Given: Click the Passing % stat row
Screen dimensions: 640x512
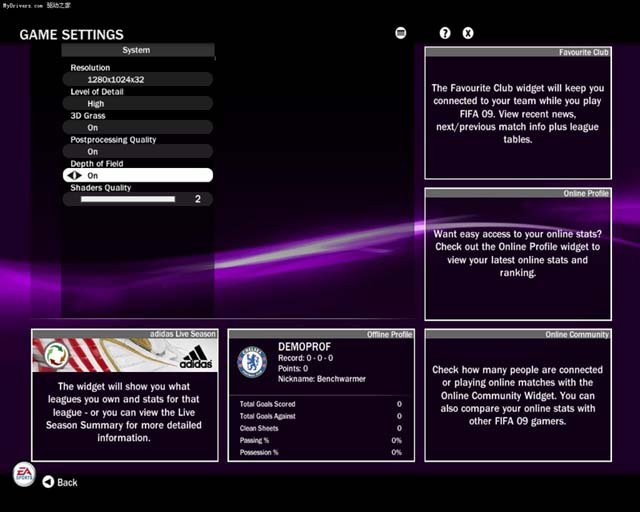Looking at the screenshot, I should click(x=321, y=441).
